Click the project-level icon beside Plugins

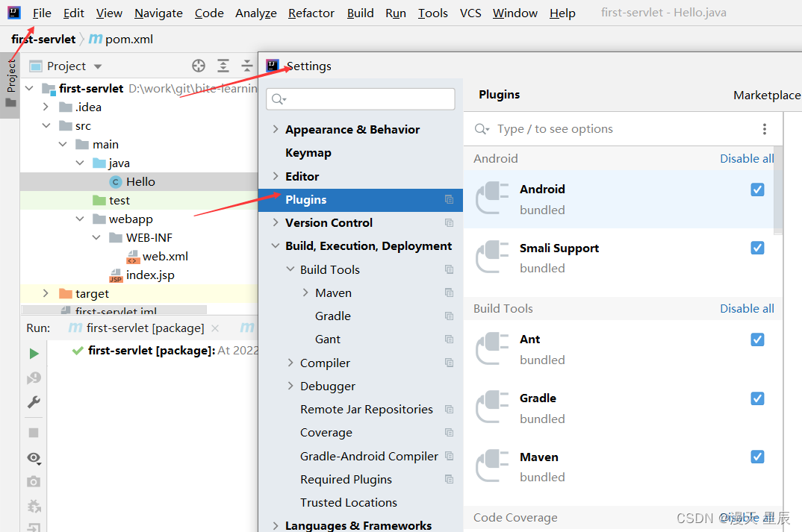tap(449, 199)
